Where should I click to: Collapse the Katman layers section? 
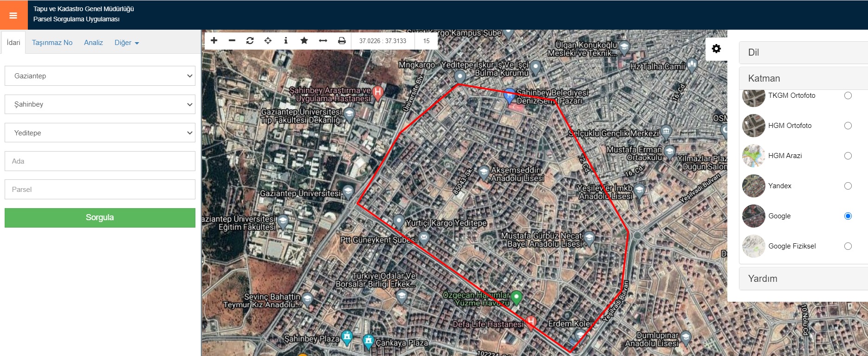(x=803, y=78)
